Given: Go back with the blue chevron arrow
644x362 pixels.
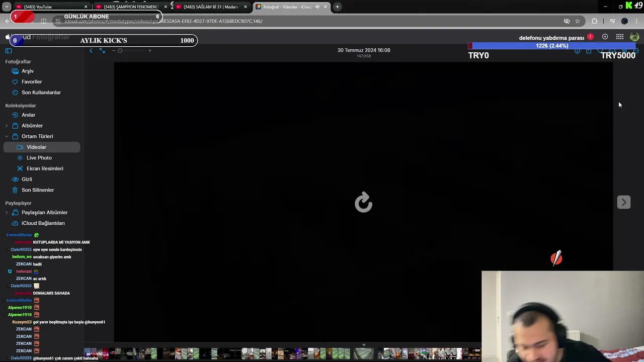Looking at the screenshot, I should [x=91, y=51].
